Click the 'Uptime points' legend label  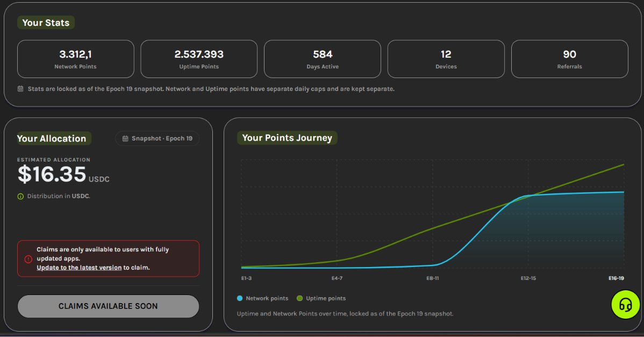pyautogui.click(x=326, y=298)
